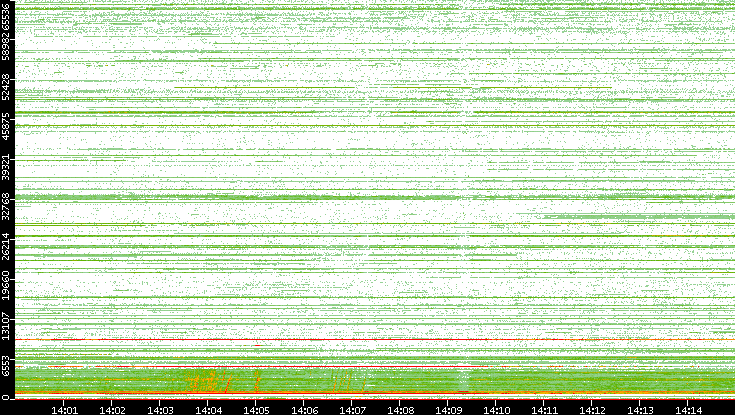Viewport: 735px width, 415px height.
Task: Click the 52428 vertical axis value
Action: (7, 88)
